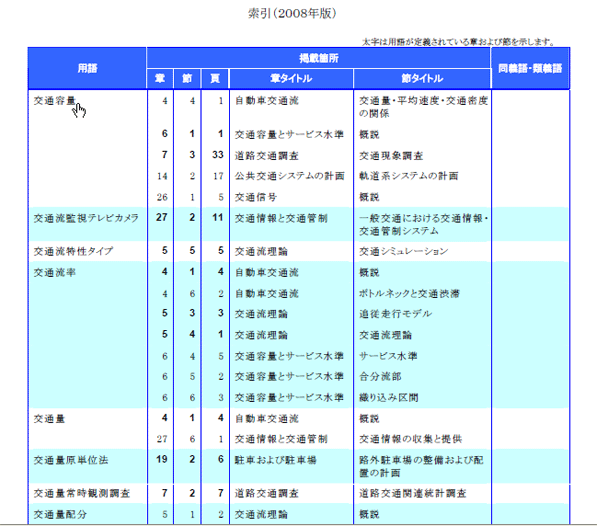Click the 用語 column header
597x526 pixels.
(x=88, y=69)
